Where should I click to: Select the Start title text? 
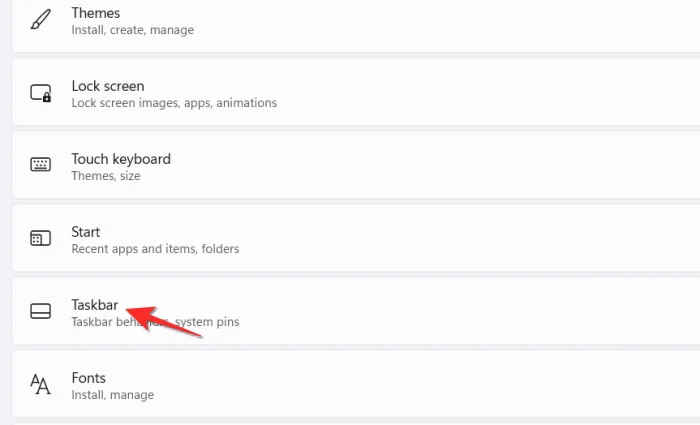point(86,232)
